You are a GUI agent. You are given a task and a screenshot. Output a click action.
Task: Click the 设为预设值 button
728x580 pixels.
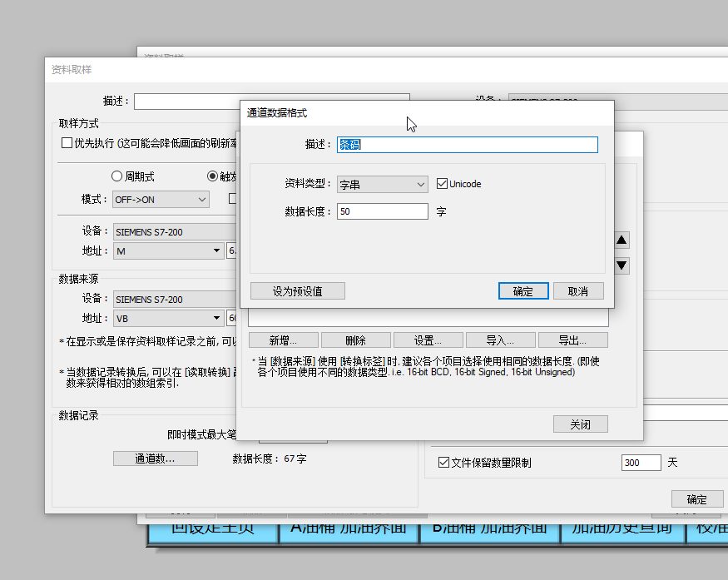click(297, 291)
